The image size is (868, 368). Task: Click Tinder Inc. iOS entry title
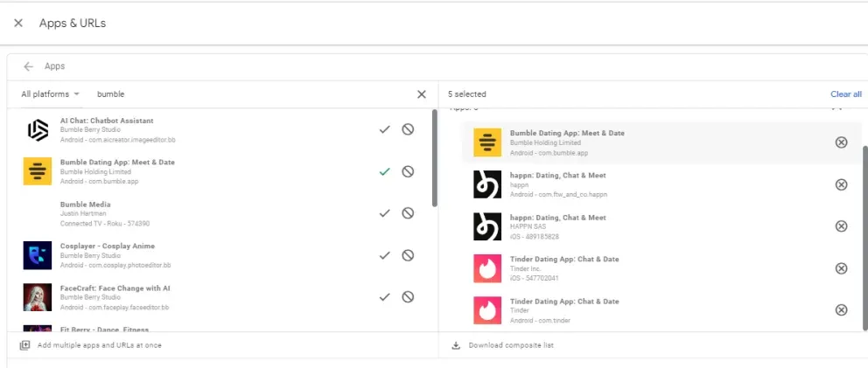[x=564, y=259]
